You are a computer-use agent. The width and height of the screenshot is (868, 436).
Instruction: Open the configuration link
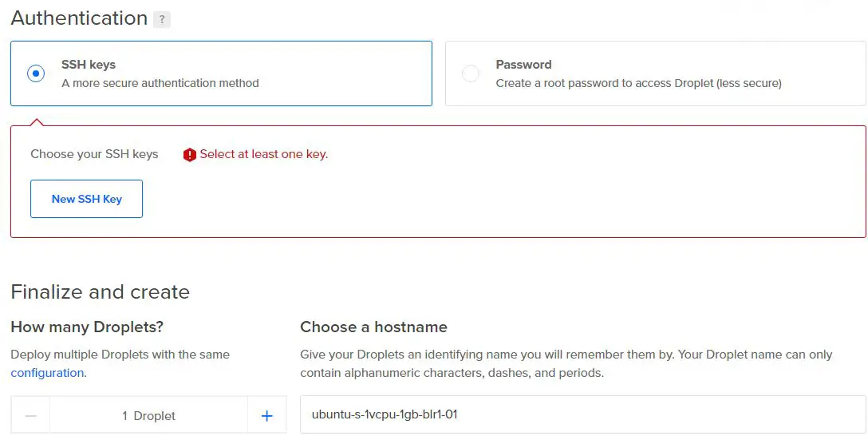pyautogui.click(x=47, y=373)
